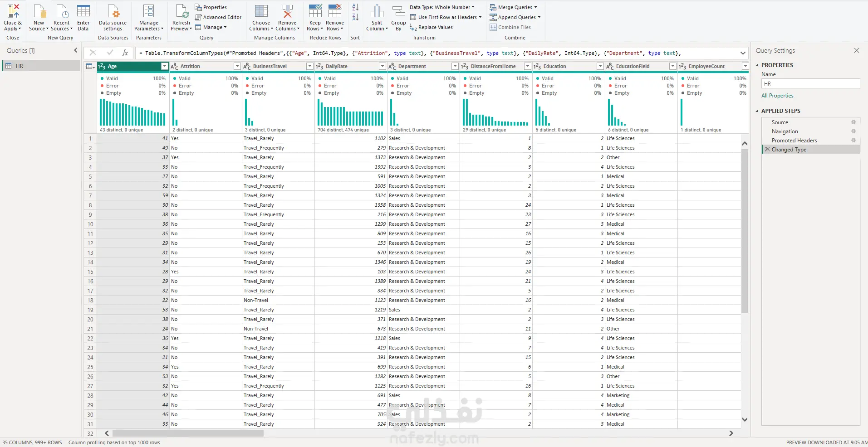
Task: Open settings gear for Promoted Headers step
Action: tap(853, 141)
